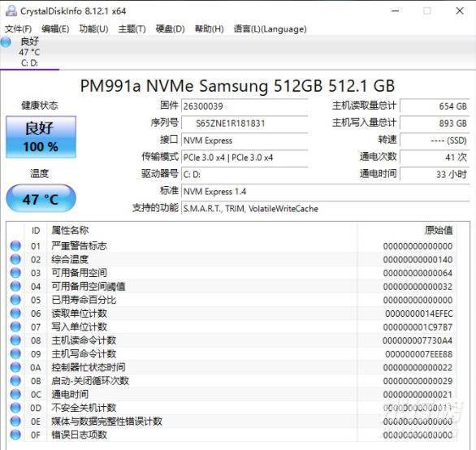Click raw value 0000000000029 of 启动-关闭循环次数
Screen dimensions: 476x450
tap(418, 381)
